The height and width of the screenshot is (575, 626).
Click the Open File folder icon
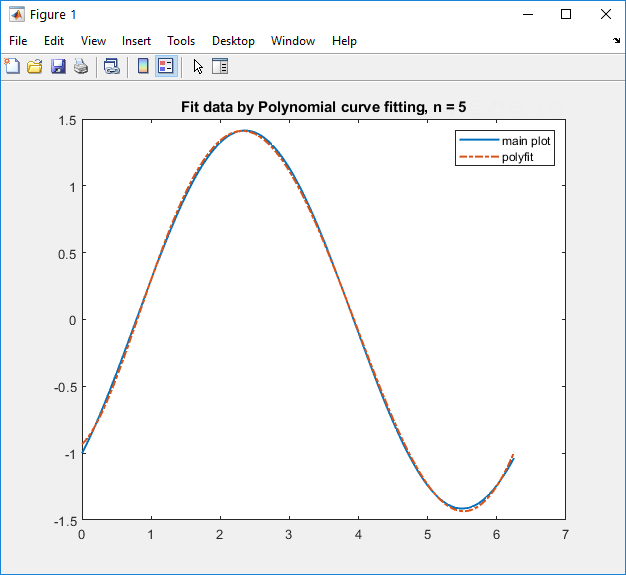(35, 67)
